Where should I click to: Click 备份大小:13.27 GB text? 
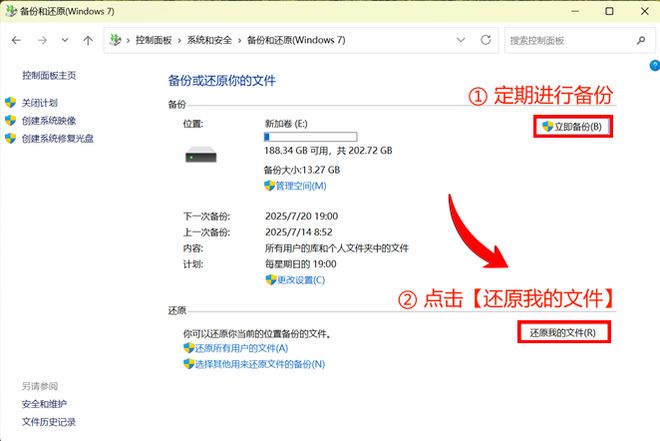click(302, 170)
